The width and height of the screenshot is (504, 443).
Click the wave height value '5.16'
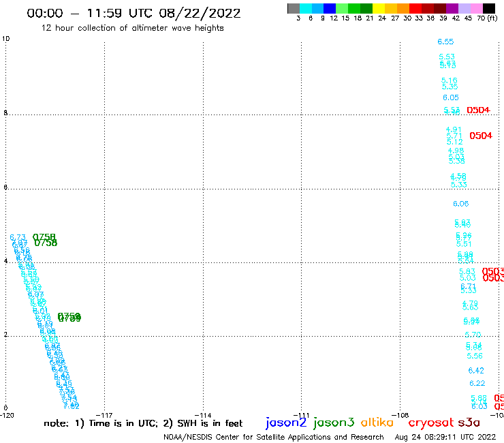click(x=449, y=80)
